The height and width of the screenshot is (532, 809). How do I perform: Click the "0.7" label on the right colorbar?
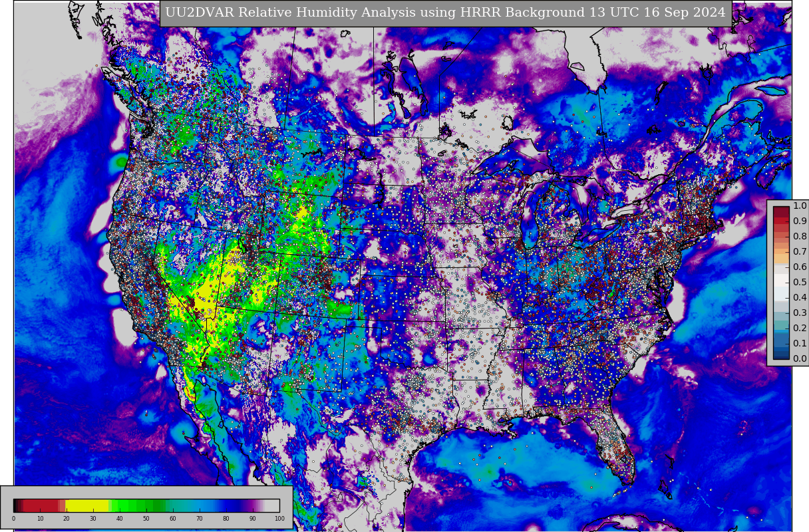[x=800, y=251]
